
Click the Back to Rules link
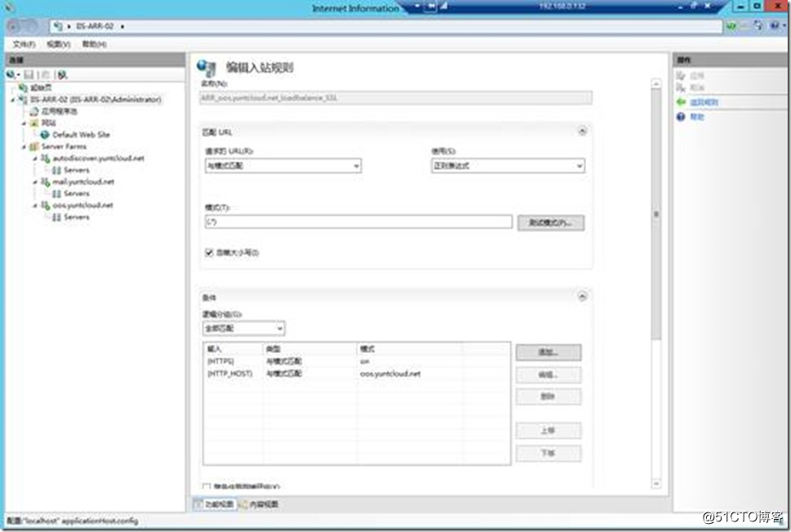click(x=704, y=102)
